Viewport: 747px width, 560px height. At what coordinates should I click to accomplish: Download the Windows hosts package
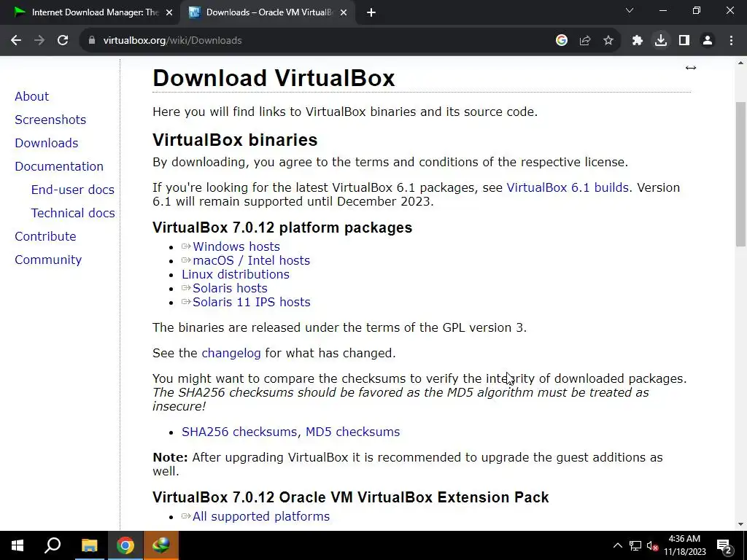236,246
